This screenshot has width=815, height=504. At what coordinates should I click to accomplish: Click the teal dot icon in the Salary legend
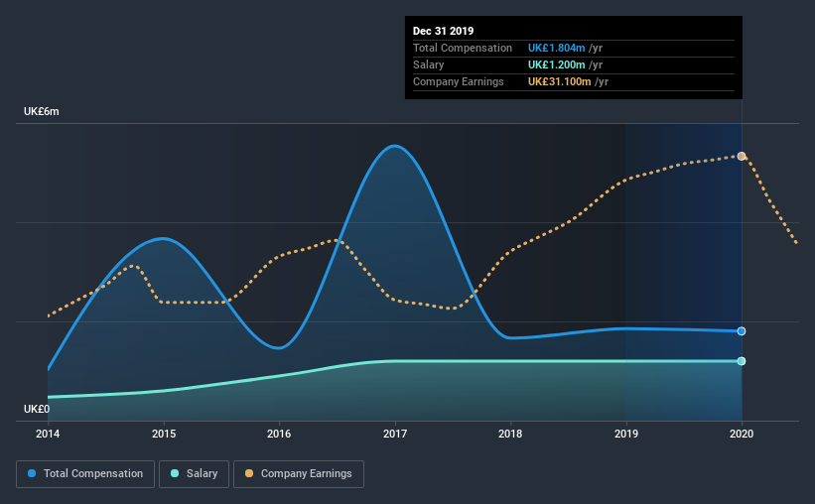tap(175, 473)
